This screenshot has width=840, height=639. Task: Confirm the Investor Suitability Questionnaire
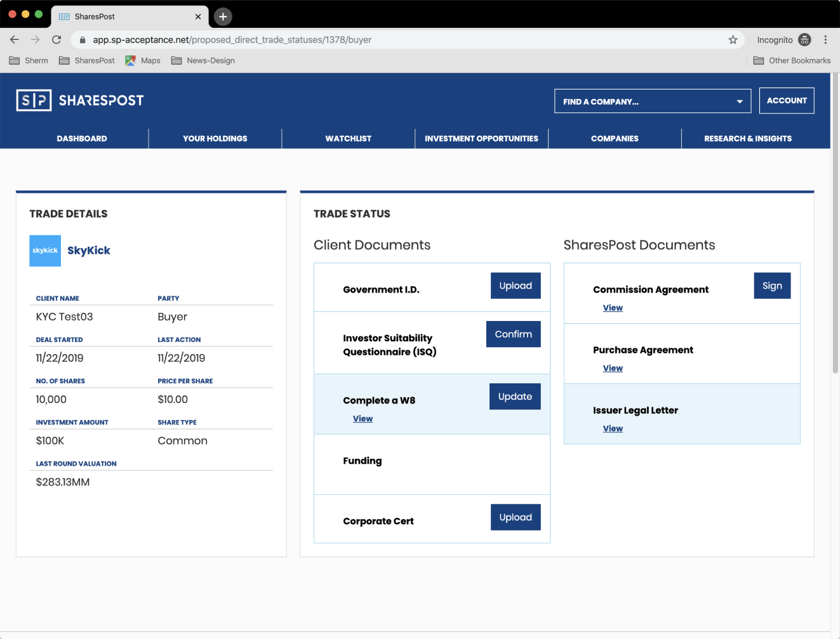coord(513,334)
